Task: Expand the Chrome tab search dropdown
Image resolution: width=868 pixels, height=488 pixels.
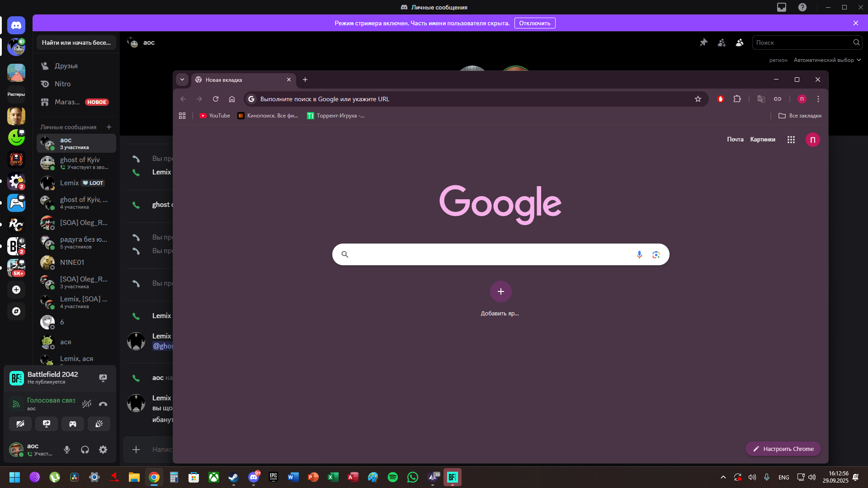Action: (x=182, y=80)
